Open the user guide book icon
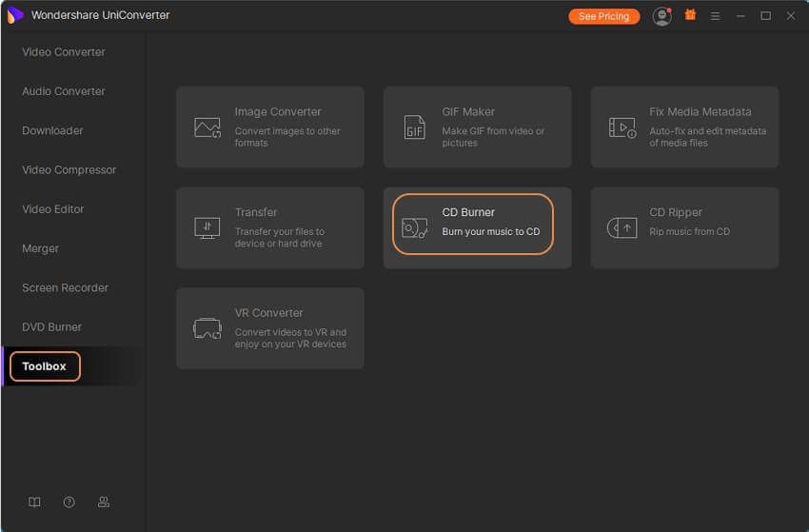Screen dimensions: 809x532 (x=35, y=502)
